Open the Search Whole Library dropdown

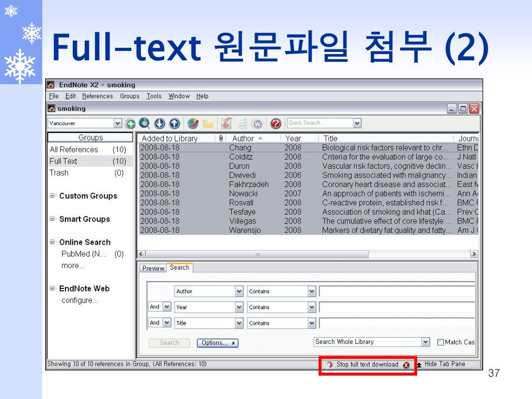[425, 342]
